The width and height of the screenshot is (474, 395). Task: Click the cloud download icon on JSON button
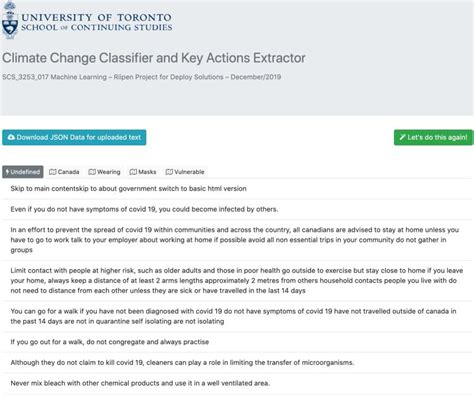tap(11, 137)
